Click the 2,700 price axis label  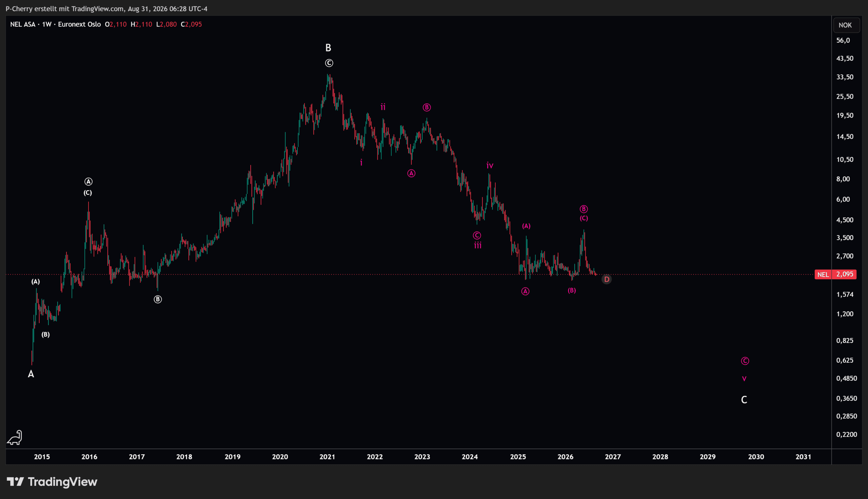(845, 256)
